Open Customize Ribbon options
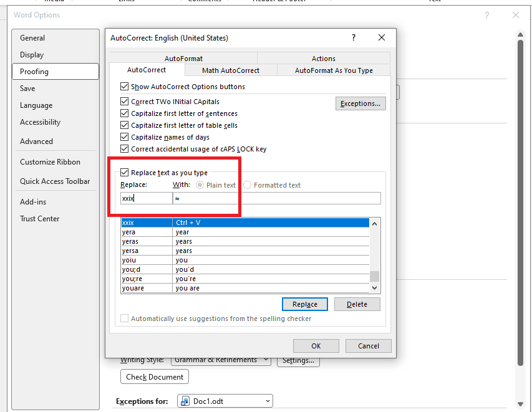 coord(56,162)
